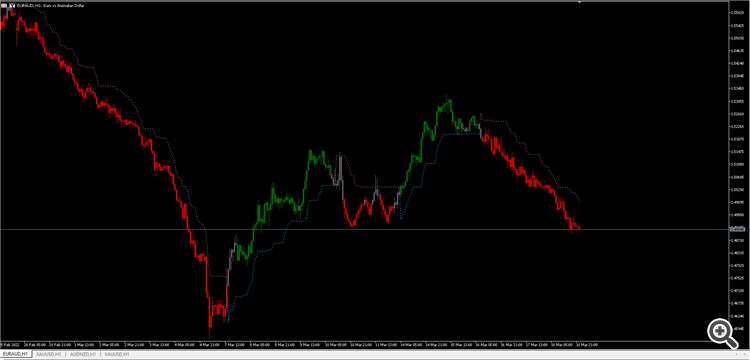This screenshot has width=750, height=360.
Task: Click the 1 Mar 13:00 time axis label
Action: (85, 345)
